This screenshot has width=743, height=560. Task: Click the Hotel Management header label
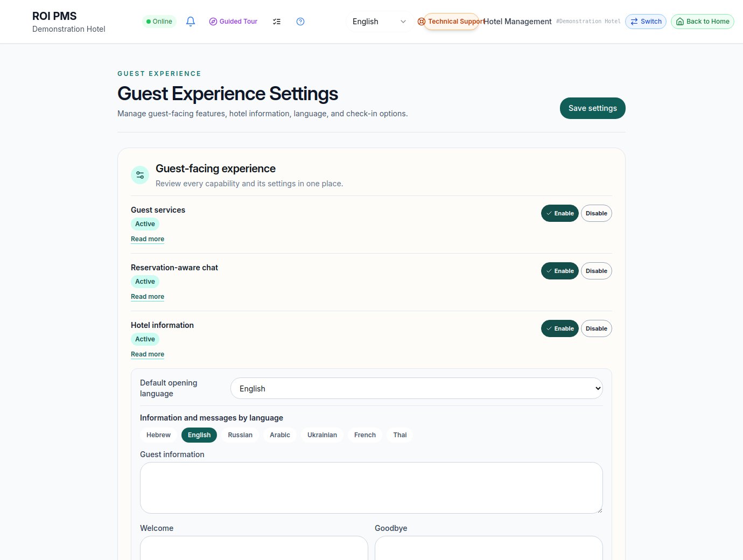pyautogui.click(x=517, y=22)
